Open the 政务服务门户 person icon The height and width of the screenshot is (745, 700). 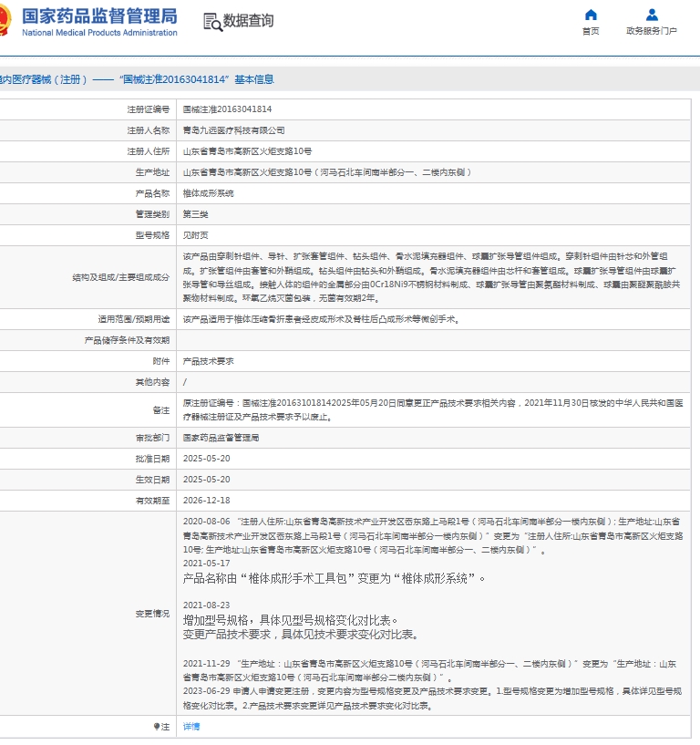pyautogui.click(x=652, y=15)
